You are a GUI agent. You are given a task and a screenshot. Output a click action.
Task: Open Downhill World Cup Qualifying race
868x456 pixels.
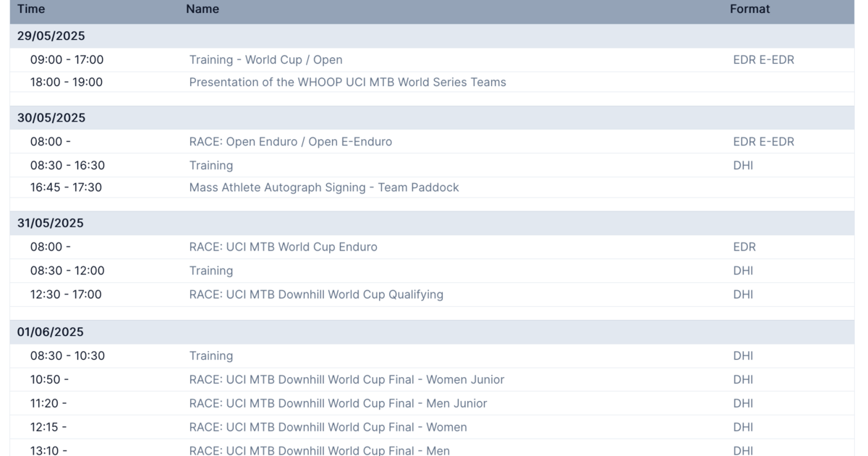point(316,295)
